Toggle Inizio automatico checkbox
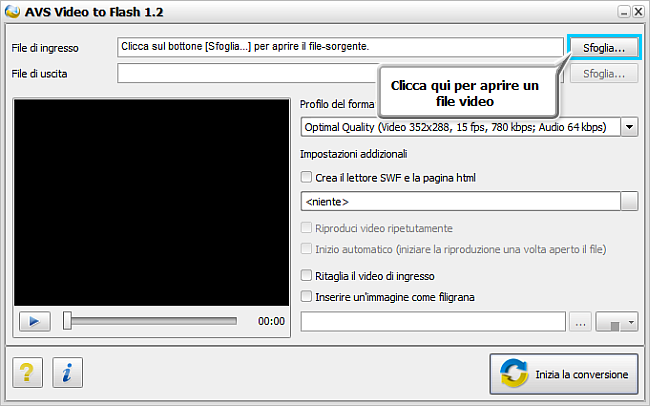Image resolution: width=650 pixels, height=406 pixels. [306, 249]
